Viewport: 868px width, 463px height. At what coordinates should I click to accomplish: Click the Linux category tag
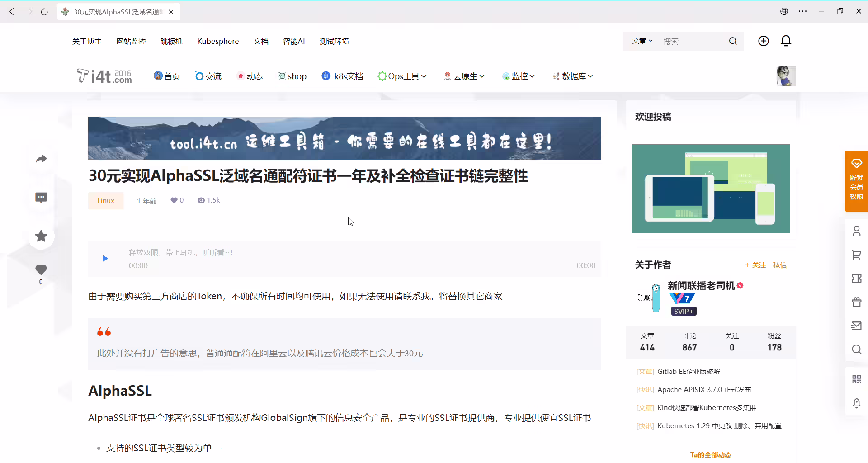pos(106,201)
